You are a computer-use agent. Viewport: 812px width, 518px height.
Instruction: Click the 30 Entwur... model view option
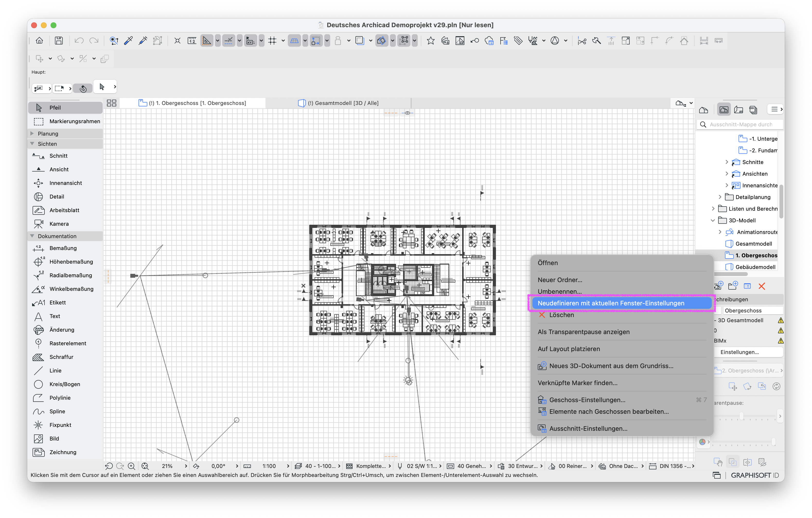click(x=520, y=466)
